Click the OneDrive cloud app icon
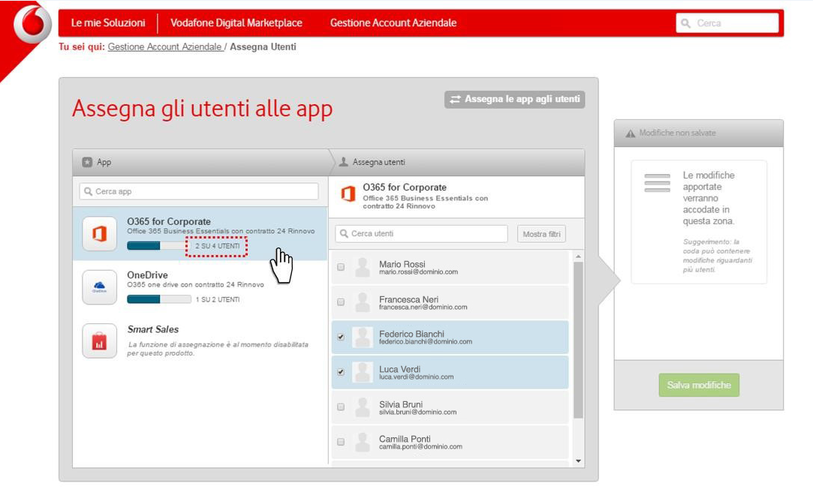 (x=100, y=287)
